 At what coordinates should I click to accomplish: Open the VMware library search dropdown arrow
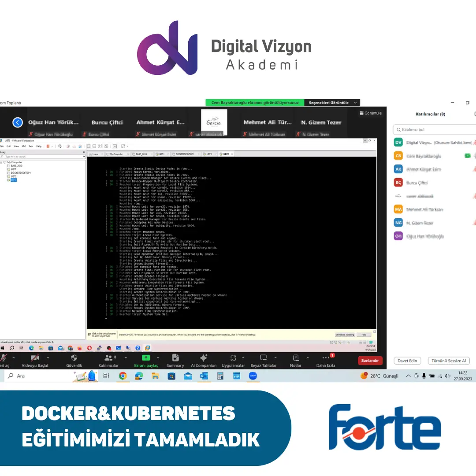pos(84,156)
